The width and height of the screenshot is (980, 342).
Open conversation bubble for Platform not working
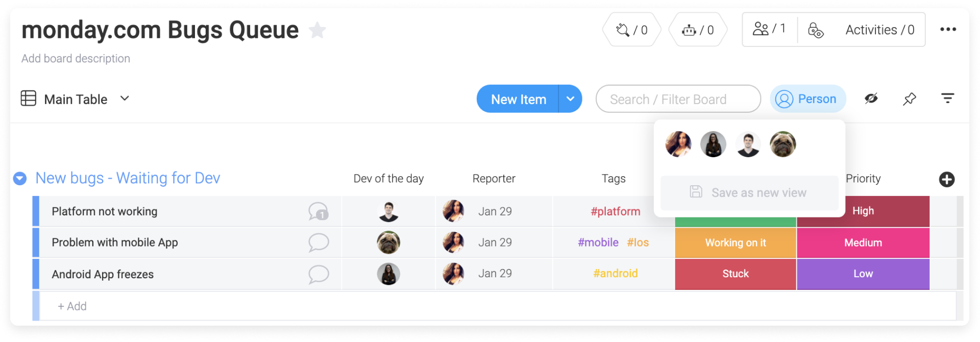click(x=318, y=211)
